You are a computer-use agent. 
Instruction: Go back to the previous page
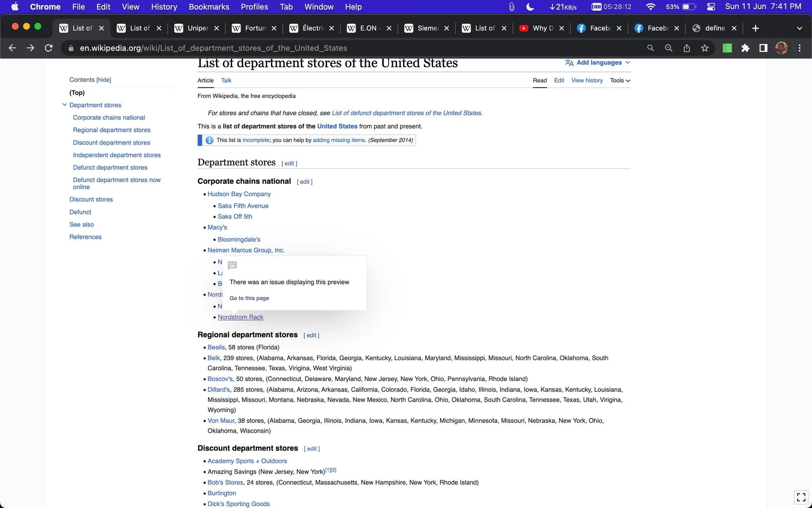12,48
